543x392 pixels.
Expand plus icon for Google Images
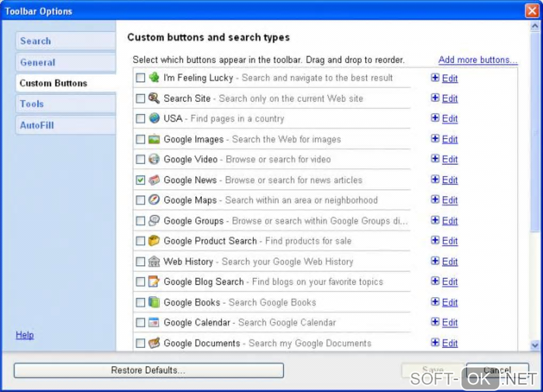pyautogui.click(x=435, y=138)
